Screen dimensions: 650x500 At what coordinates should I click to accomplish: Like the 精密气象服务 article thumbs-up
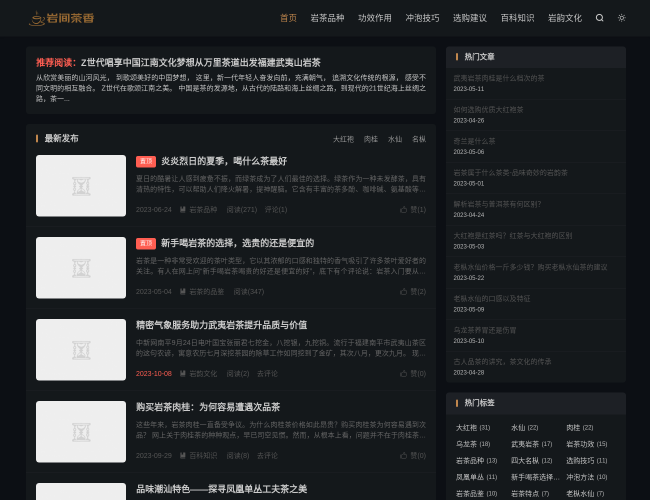point(413,374)
